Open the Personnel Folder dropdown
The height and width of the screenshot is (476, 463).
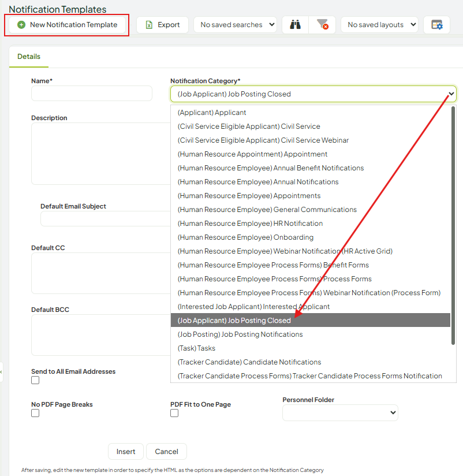pyautogui.click(x=340, y=412)
